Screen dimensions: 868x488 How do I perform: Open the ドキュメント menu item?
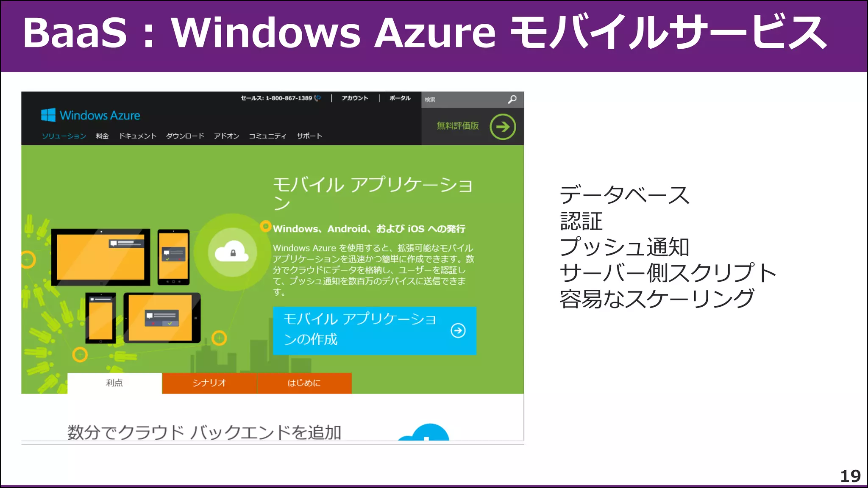[138, 136]
